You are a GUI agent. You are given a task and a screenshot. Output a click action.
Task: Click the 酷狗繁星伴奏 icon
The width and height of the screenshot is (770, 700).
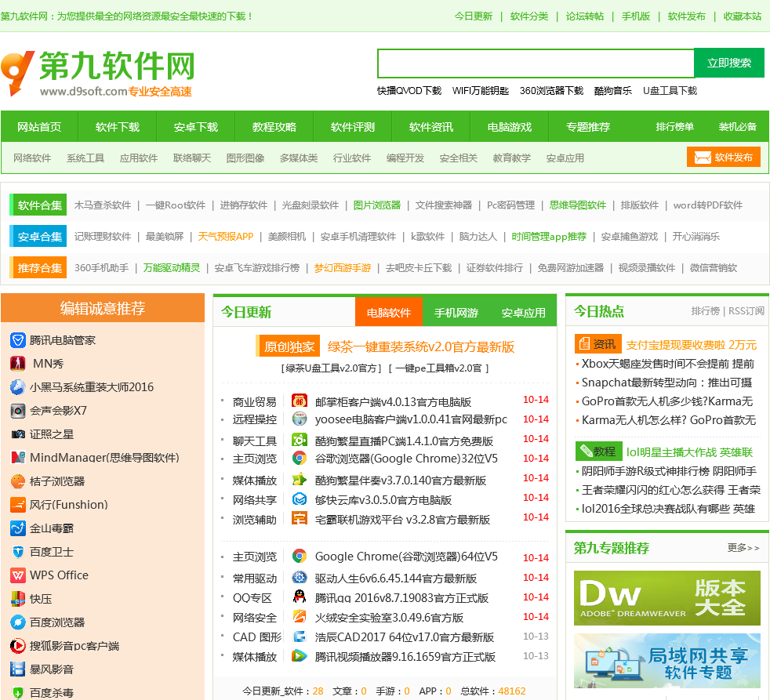(x=299, y=479)
